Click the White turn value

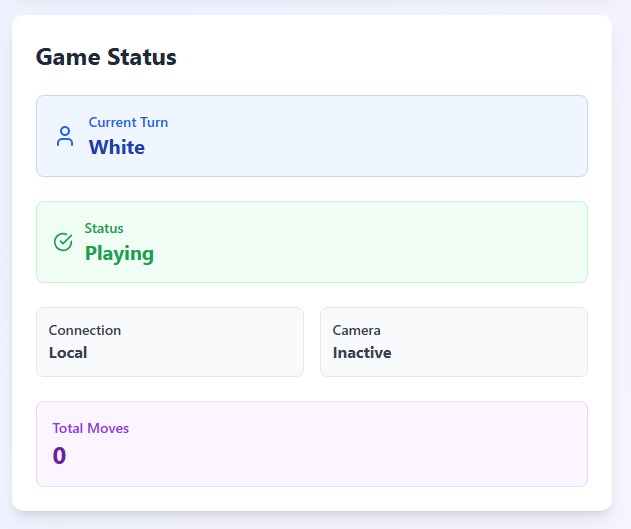(x=117, y=147)
